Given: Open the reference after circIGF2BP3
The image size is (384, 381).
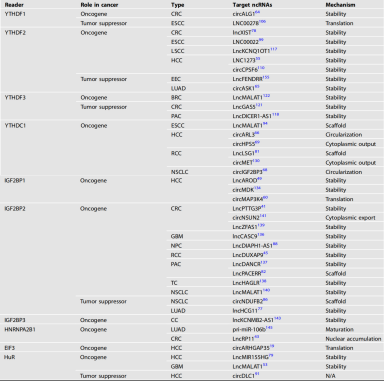Looking at the screenshot, I should click(265, 170).
